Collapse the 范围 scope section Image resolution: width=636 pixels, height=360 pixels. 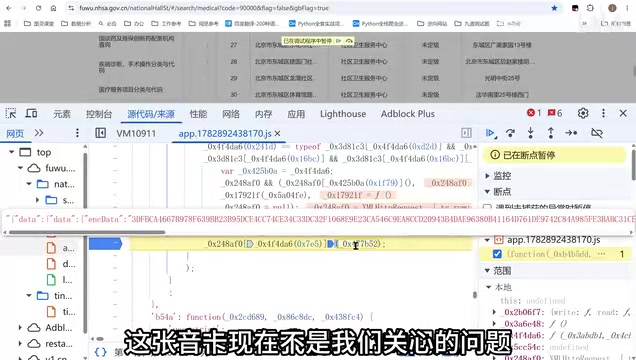tap(488, 270)
